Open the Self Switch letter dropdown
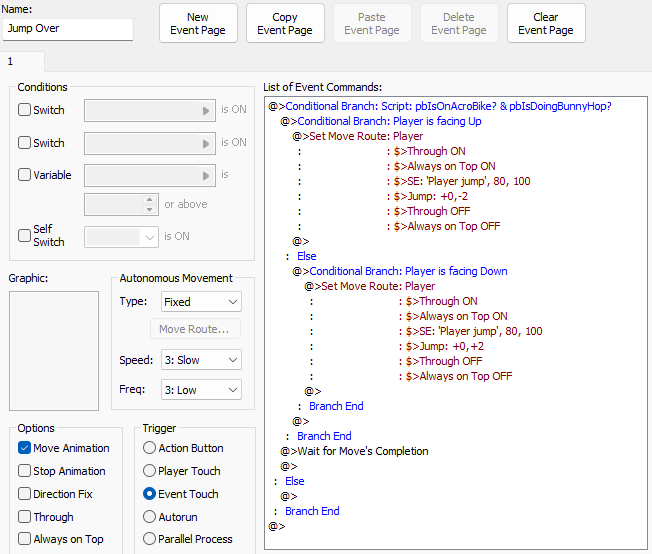This screenshot has width=652, height=554. [x=121, y=237]
